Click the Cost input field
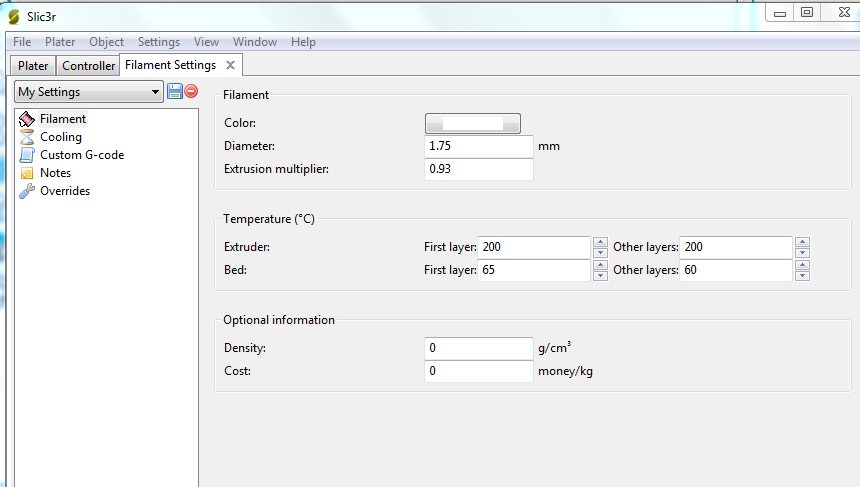Viewport: 860px width, 487px height. (x=479, y=371)
